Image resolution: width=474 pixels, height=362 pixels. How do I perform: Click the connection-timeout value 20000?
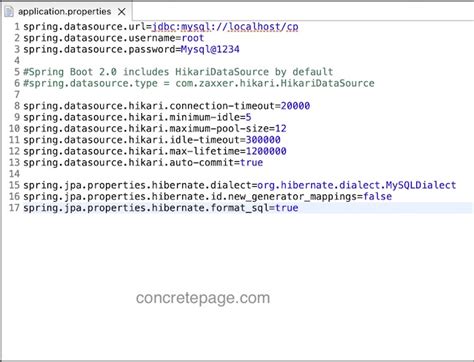point(295,106)
